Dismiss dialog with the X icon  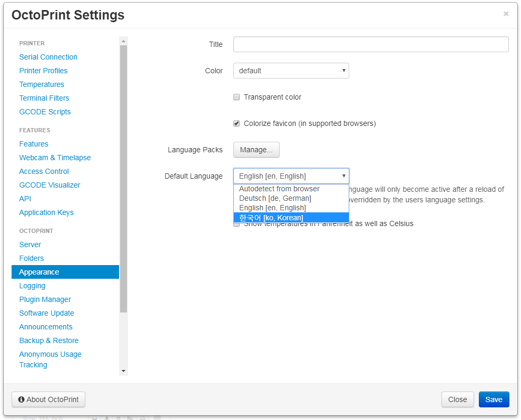pos(506,14)
